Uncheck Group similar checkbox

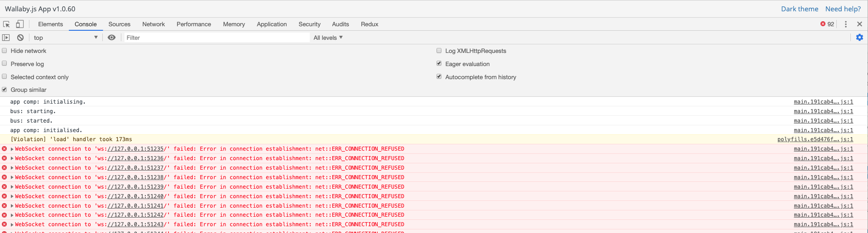[x=5, y=90]
